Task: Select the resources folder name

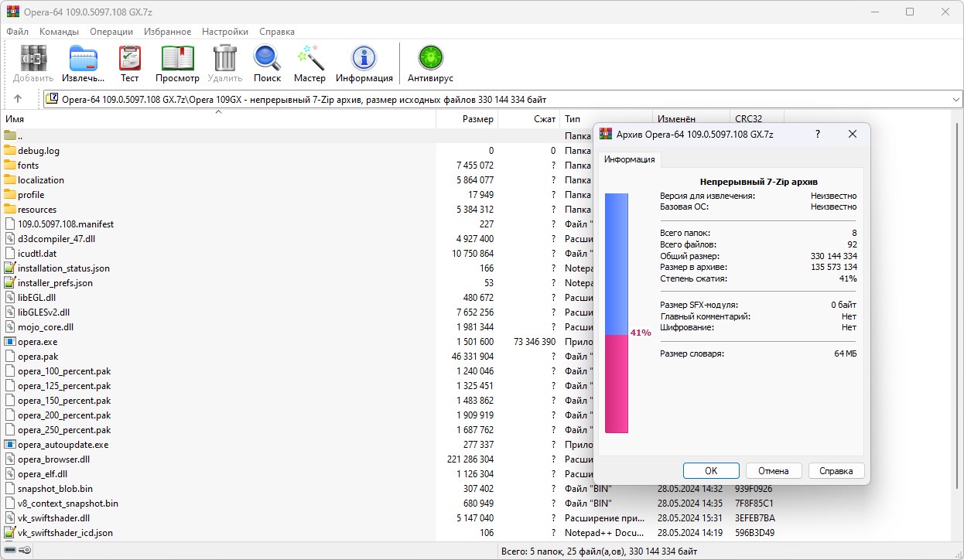Action: [37, 209]
